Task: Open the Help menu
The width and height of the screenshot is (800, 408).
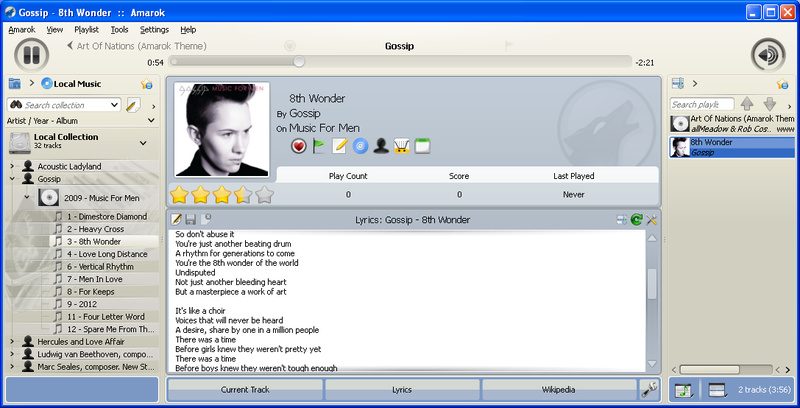Action: (x=188, y=30)
